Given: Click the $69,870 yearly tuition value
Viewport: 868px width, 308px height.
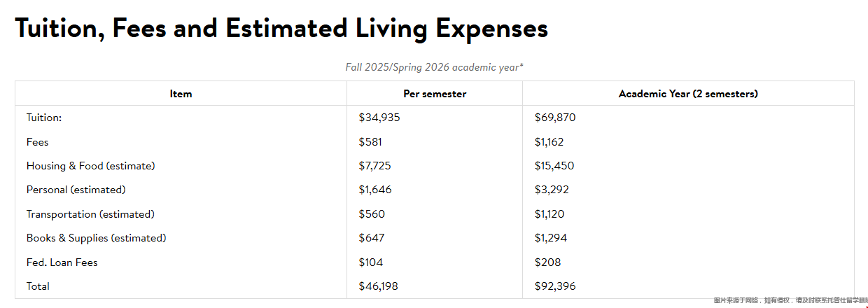Looking at the screenshot, I should [555, 118].
